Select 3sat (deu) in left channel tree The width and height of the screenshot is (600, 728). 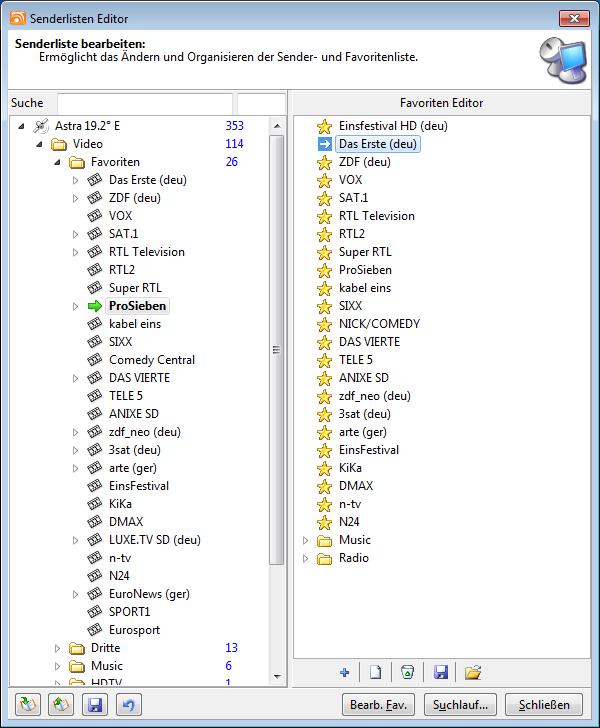135,450
